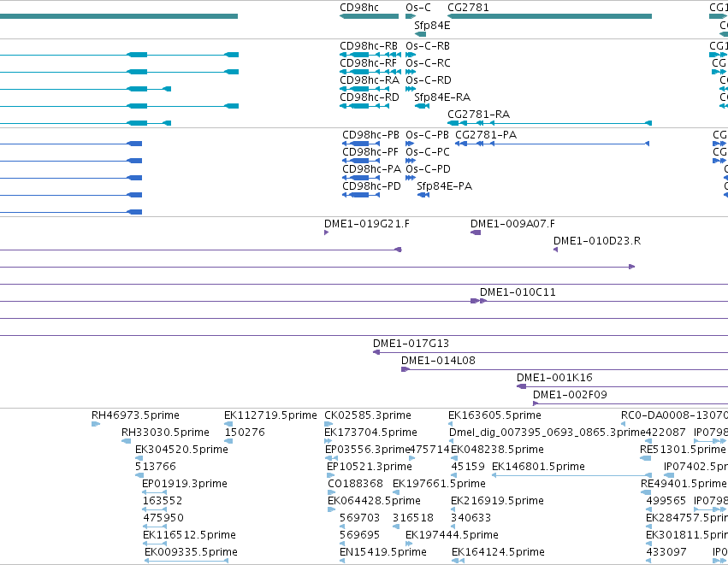Open EST entry 340633
This screenshot has width=728, height=565.
click(471, 519)
